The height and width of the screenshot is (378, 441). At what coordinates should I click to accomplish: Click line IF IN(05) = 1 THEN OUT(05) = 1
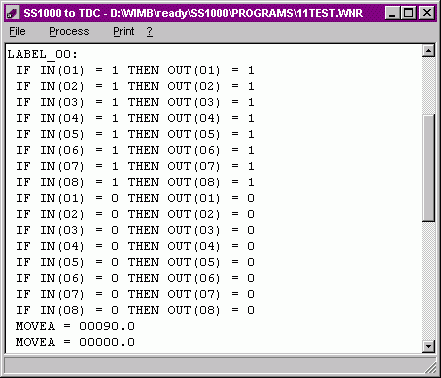[135, 134]
